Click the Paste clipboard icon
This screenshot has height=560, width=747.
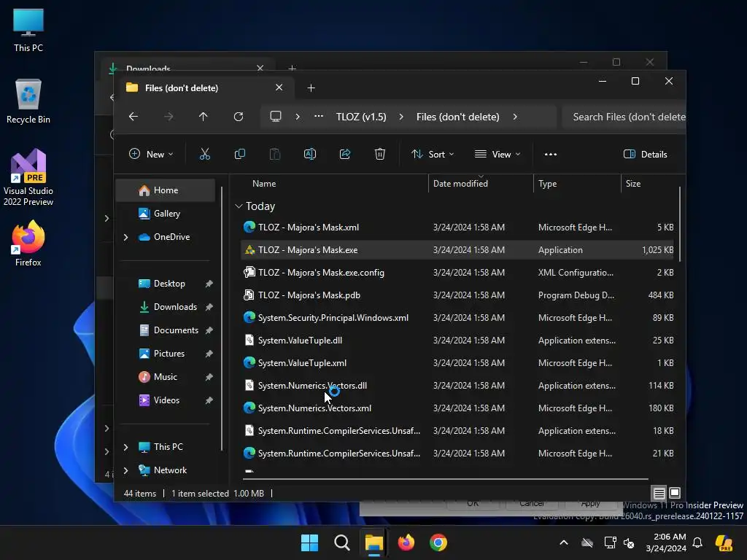(x=275, y=154)
